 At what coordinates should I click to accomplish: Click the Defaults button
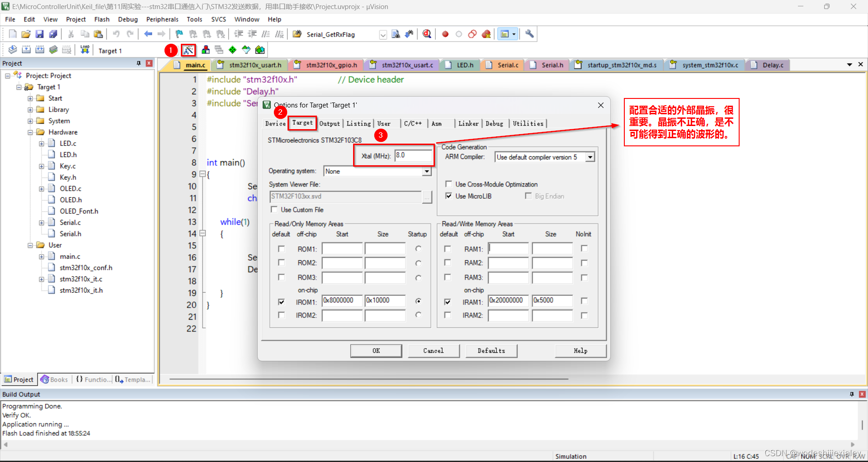click(x=491, y=350)
